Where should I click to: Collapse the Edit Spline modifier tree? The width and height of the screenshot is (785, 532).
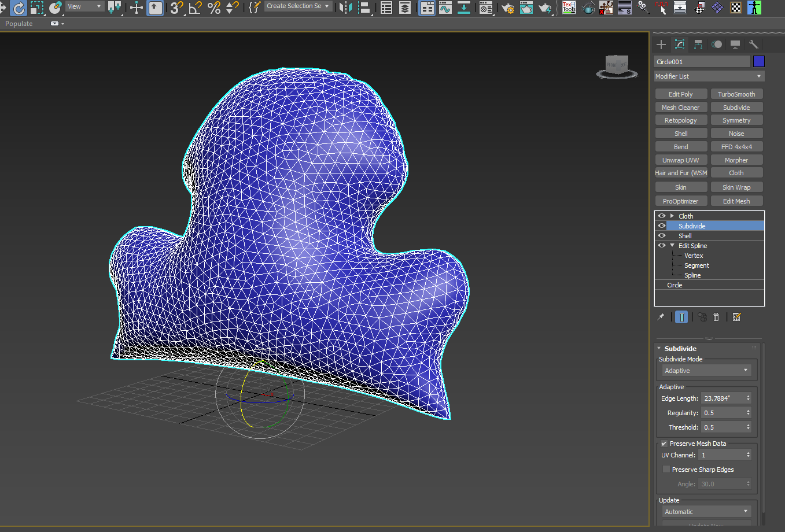(x=672, y=246)
